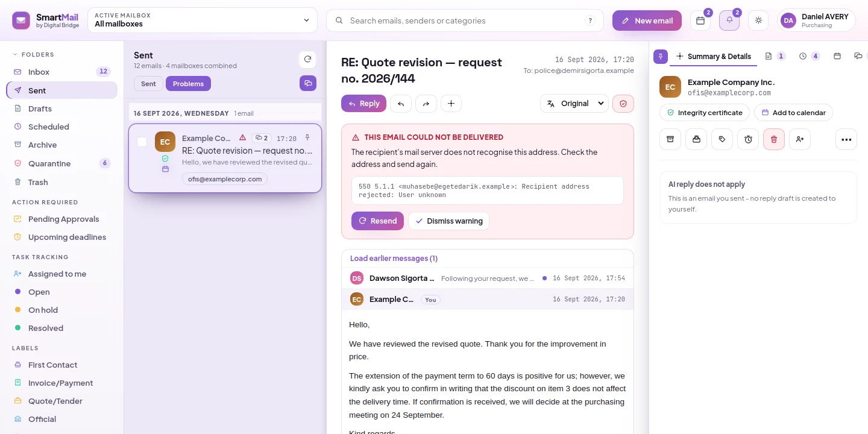Click the search help question mark

[590, 20]
